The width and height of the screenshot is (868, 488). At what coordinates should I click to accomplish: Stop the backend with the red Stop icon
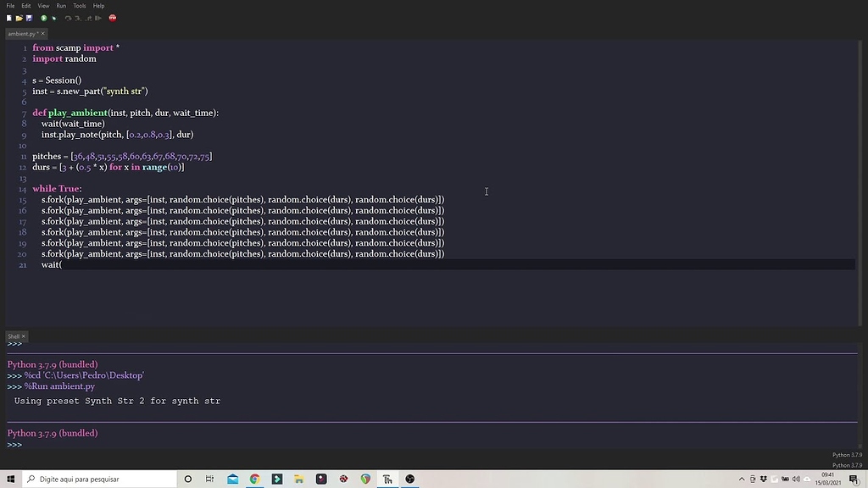click(113, 19)
